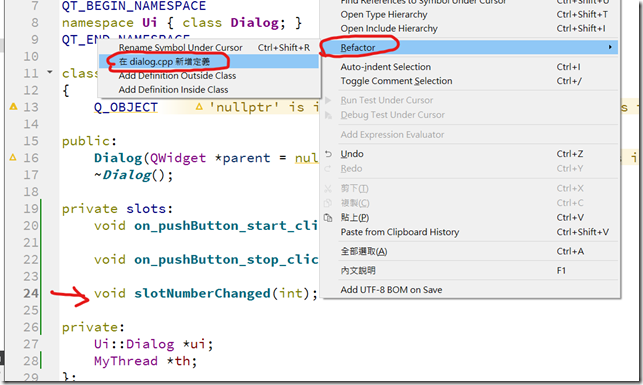Click slotNumberChanged in line 24
This screenshot has height=385, width=643.
(202, 294)
